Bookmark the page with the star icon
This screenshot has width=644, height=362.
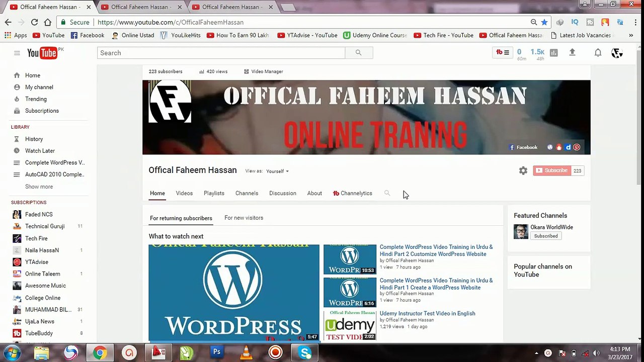point(544,22)
